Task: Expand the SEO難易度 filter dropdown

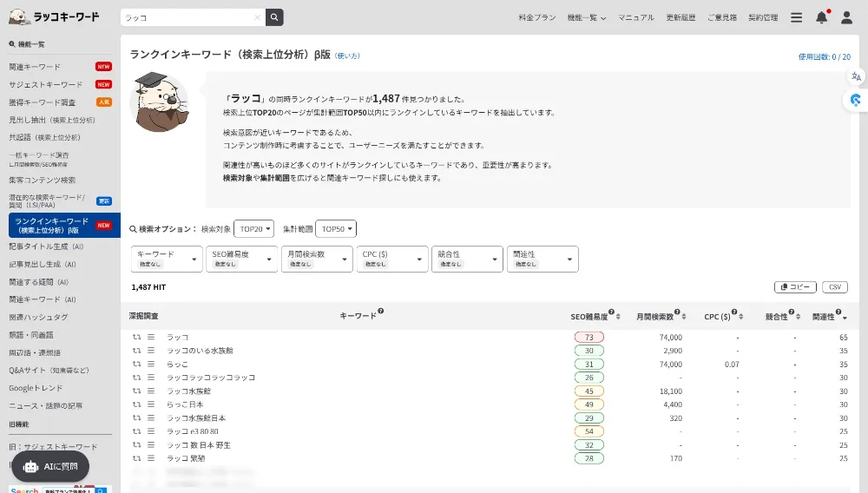Action: click(x=242, y=259)
